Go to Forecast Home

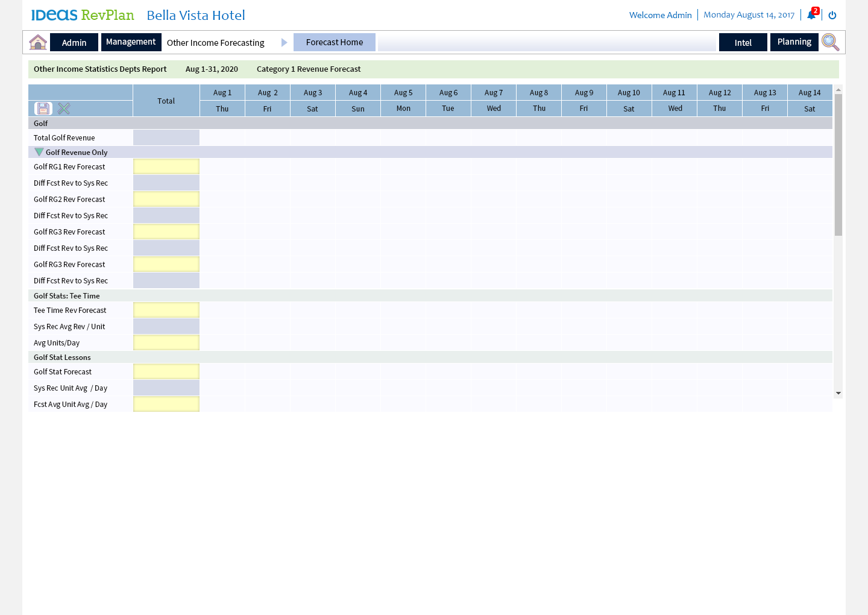point(335,42)
